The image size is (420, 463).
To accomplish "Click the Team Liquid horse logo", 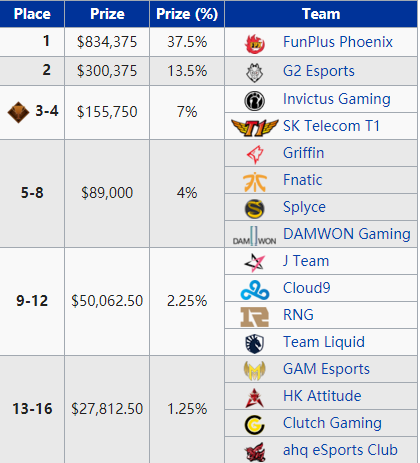I will pyautogui.click(x=255, y=344).
